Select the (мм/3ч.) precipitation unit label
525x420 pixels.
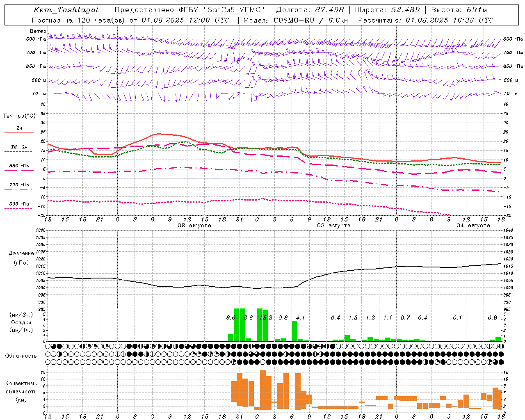click(x=21, y=315)
